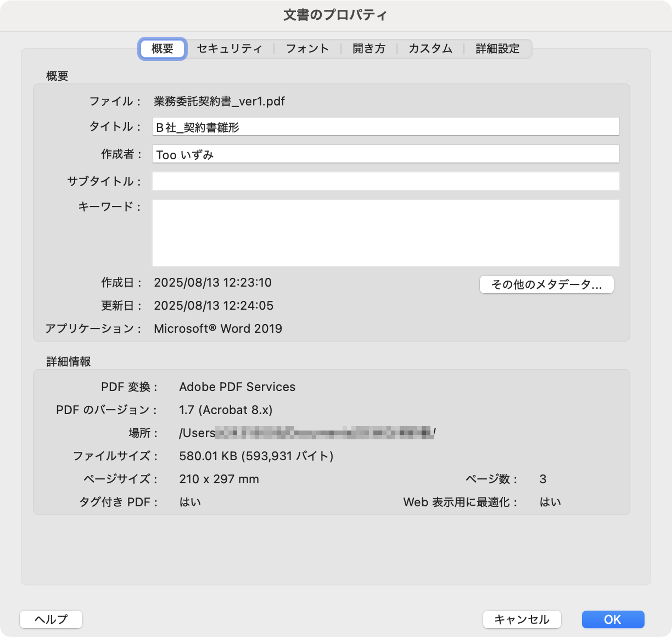Show the 詳細設定 tab
This screenshot has height=637, width=672.
pos(497,48)
